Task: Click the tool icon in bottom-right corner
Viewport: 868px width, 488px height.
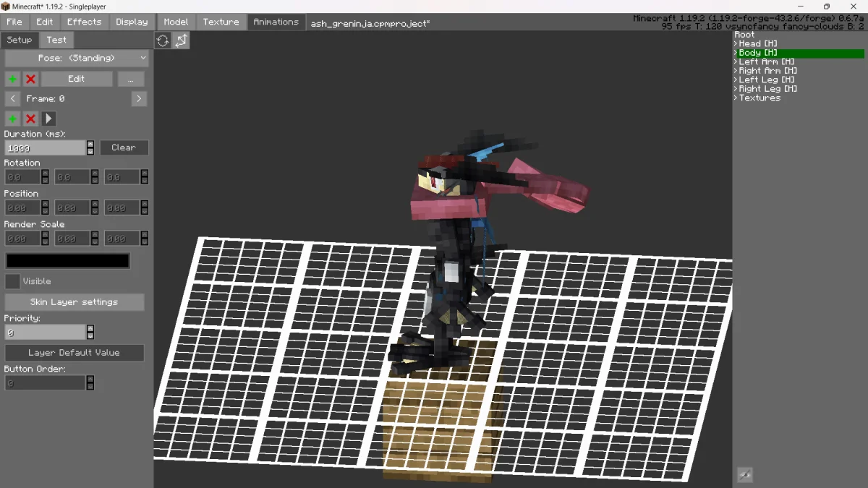Action: 744,475
